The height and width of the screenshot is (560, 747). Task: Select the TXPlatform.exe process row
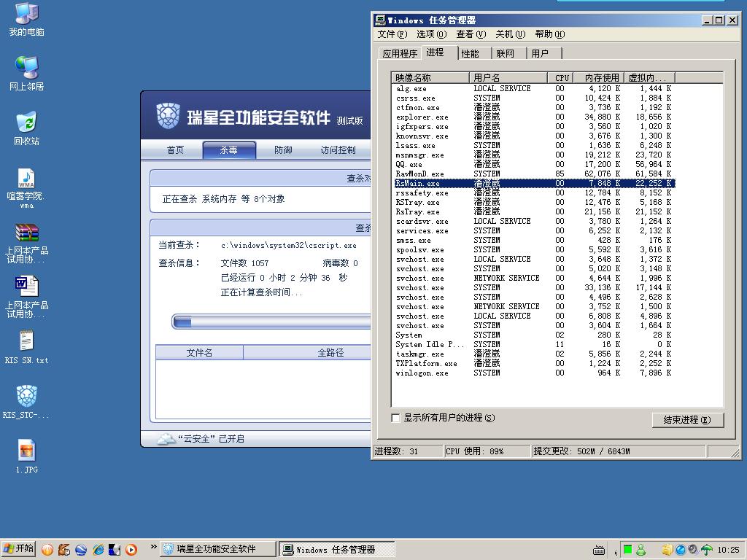coord(535,363)
